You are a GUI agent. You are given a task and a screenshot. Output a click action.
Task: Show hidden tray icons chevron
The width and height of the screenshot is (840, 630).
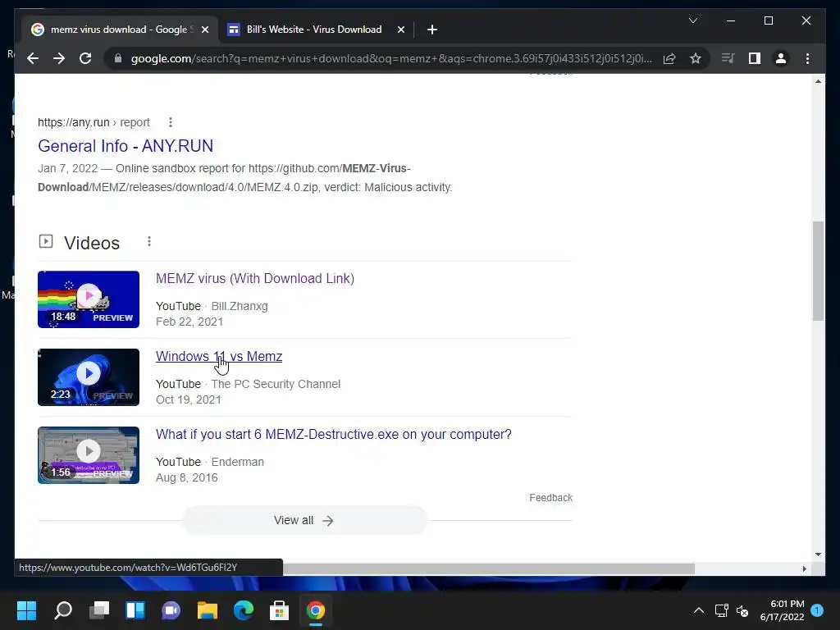699,610
